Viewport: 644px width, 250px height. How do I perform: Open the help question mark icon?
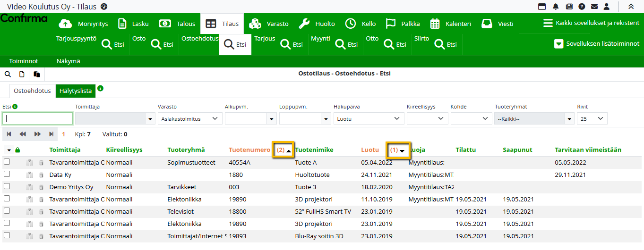click(x=582, y=7)
